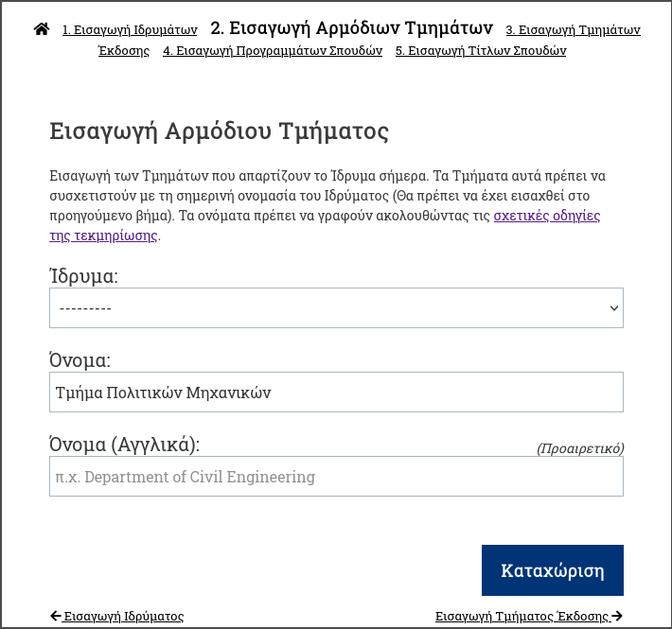This screenshot has width=672, height=629.
Task: Submit the form with Καταχώριση
Action: click(553, 570)
